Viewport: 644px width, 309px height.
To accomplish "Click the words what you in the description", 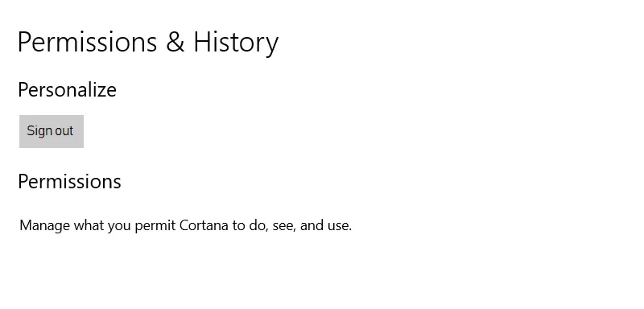I will pos(102,225).
